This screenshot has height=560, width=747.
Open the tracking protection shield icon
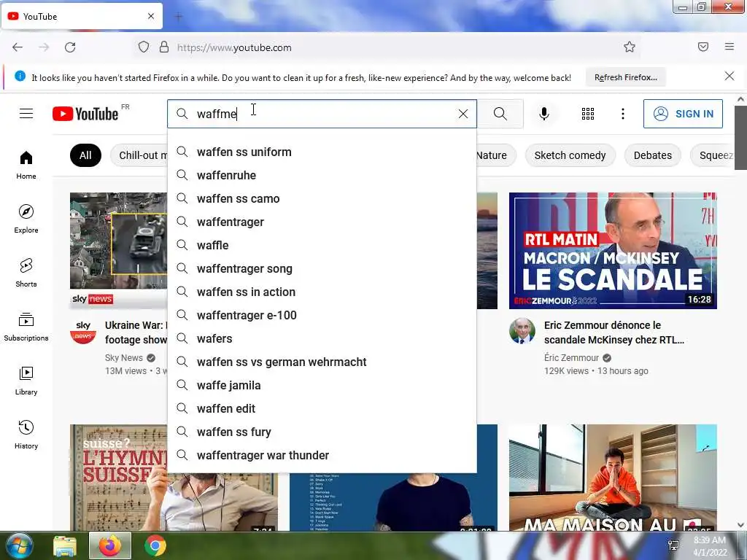[144, 47]
